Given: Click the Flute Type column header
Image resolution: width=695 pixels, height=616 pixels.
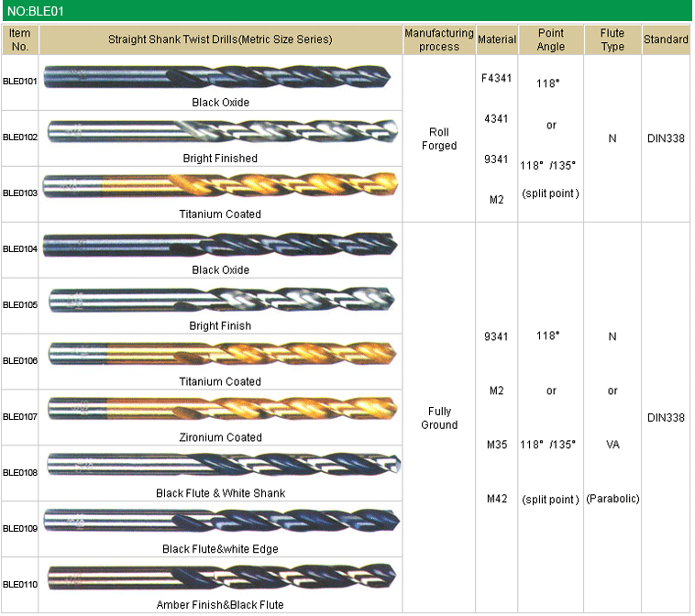Looking at the screenshot, I should click(x=612, y=39).
